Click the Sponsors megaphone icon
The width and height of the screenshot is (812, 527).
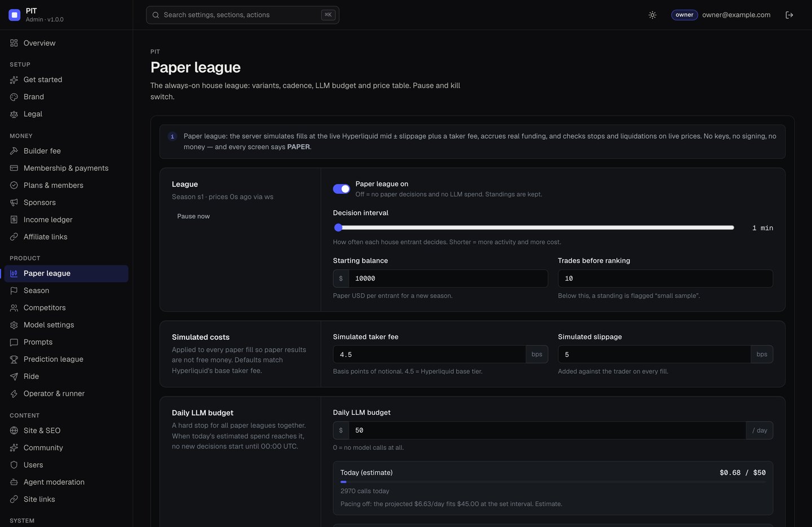coord(14,203)
